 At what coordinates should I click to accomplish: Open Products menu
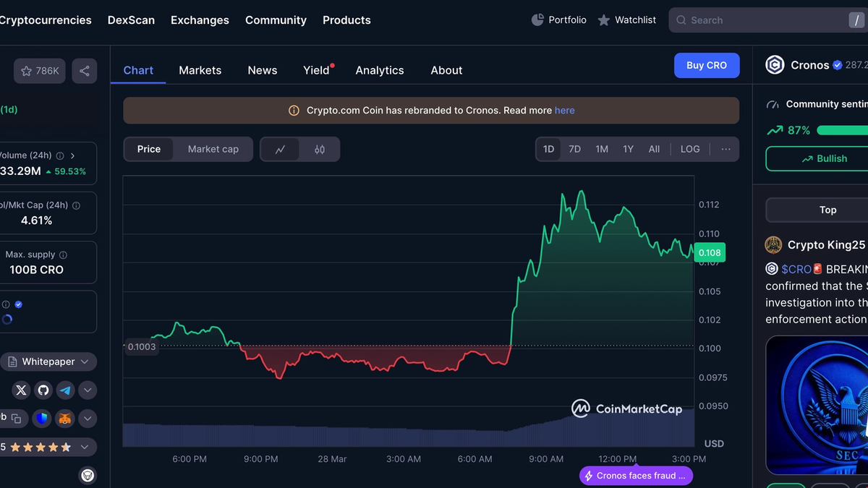click(x=346, y=20)
